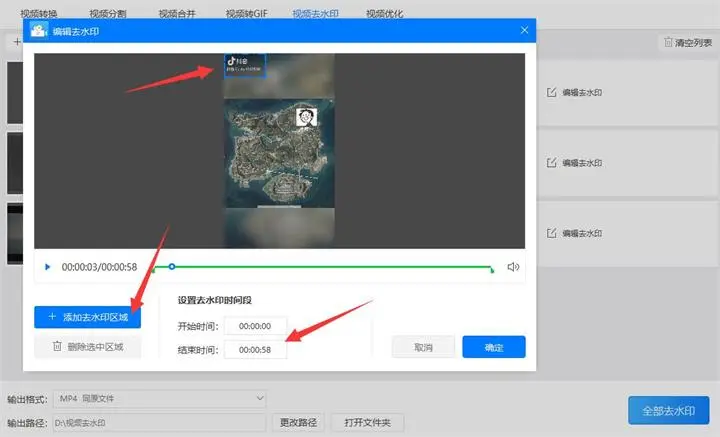
Task: Click the 设置去水印时间段 heading
Action: (x=214, y=300)
